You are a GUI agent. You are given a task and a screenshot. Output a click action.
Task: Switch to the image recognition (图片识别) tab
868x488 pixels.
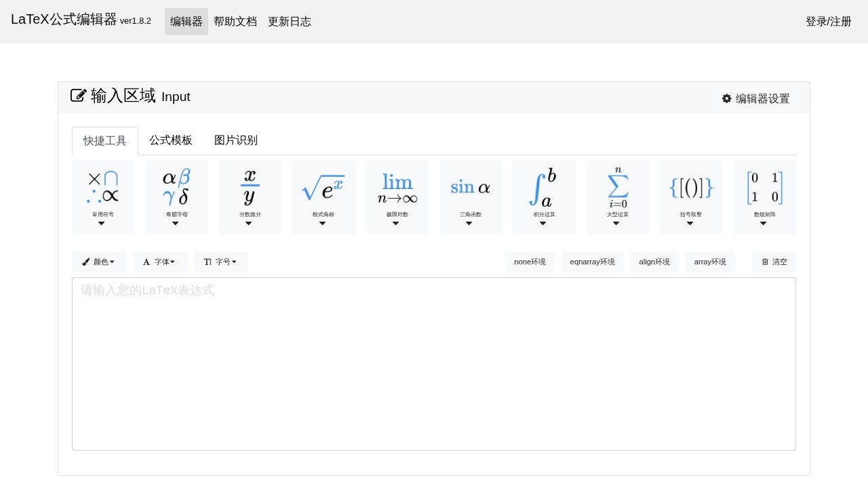[236, 140]
